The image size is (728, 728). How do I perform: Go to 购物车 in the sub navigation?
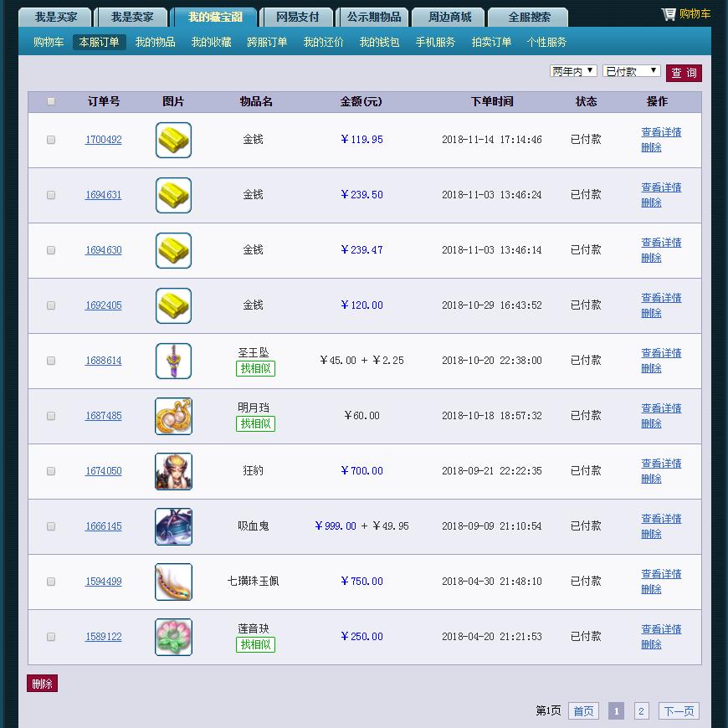[49, 42]
